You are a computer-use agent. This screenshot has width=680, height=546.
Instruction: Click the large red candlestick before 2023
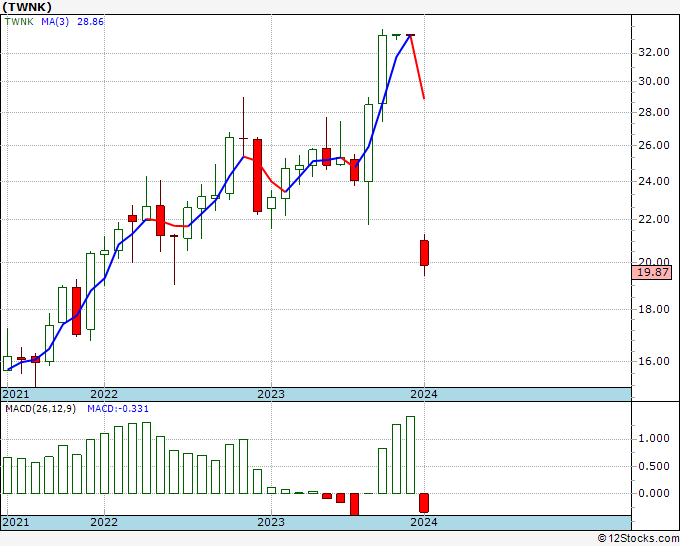click(x=258, y=175)
